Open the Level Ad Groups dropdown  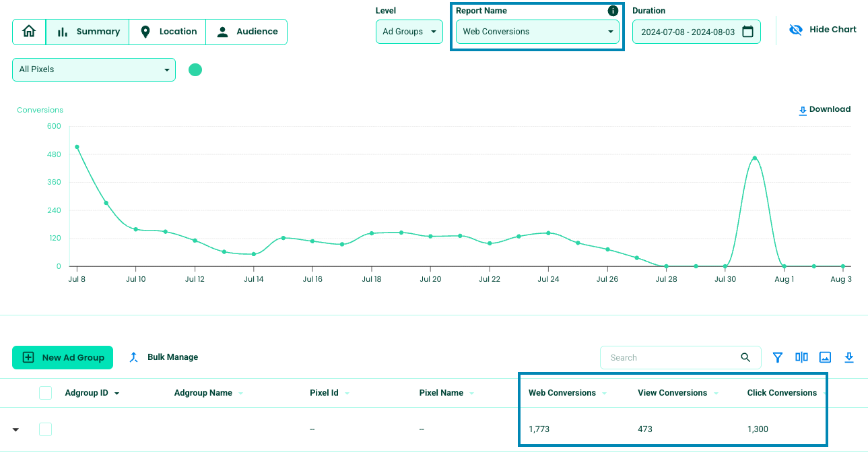coord(409,32)
